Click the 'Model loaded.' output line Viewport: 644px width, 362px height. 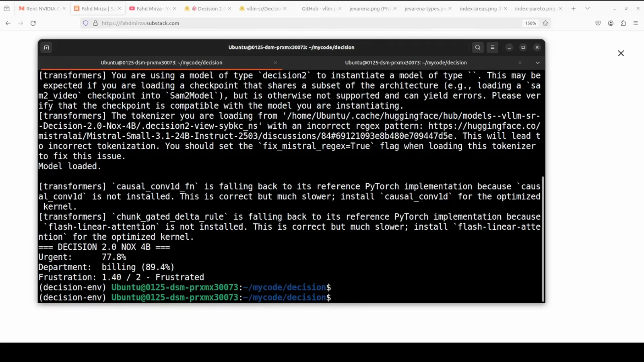point(70,166)
